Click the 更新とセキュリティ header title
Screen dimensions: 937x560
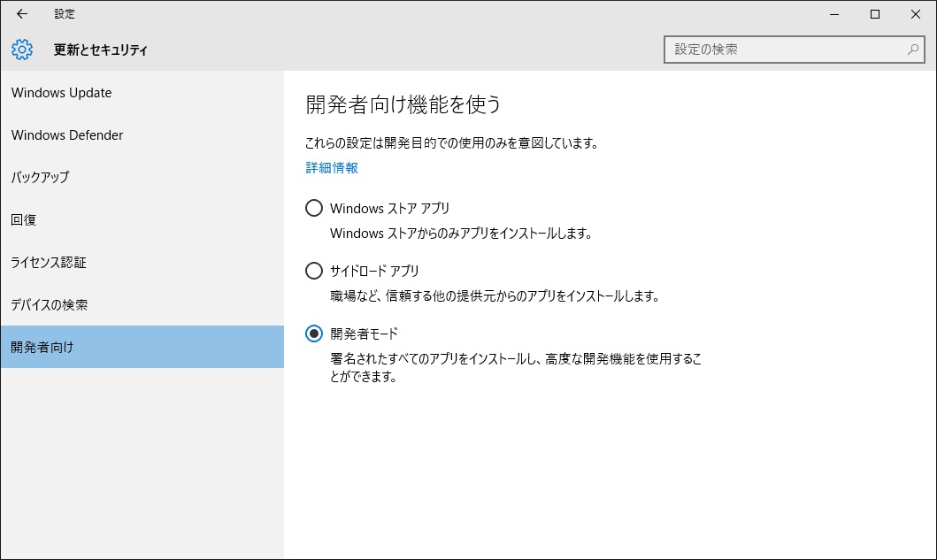[x=101, y=50]
